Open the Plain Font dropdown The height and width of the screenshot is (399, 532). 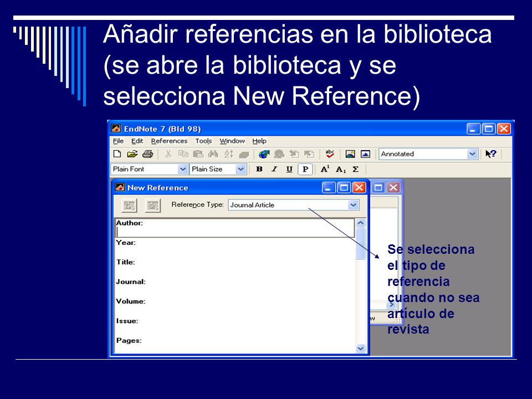pos(182,169)
